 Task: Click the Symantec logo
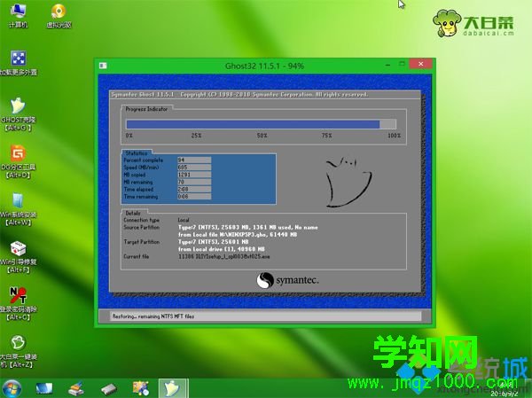287,281
